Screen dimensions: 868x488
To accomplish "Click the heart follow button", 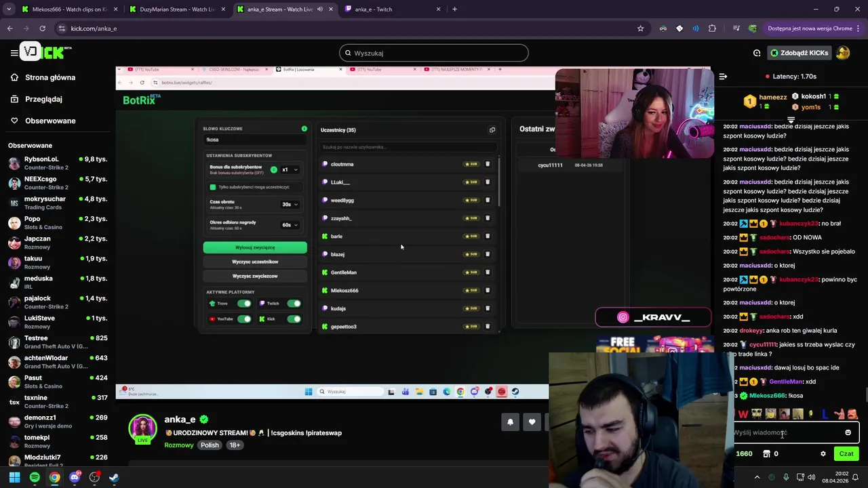I will coord(532,422).
